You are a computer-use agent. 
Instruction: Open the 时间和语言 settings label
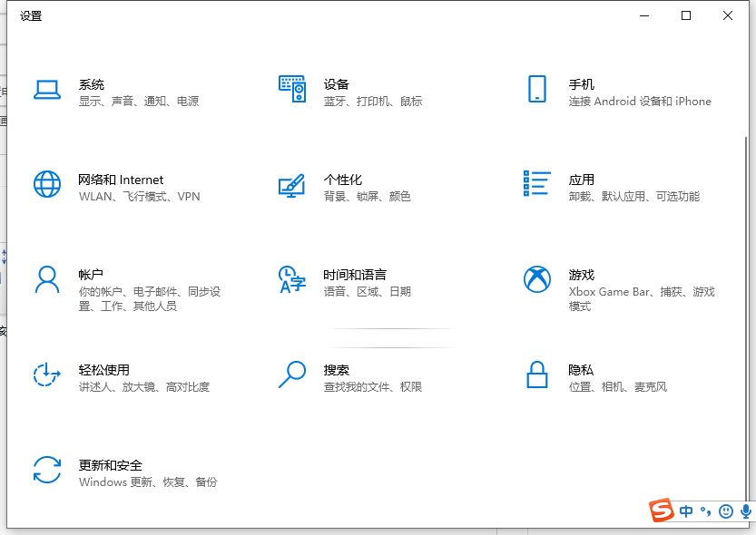coord(355,275)
